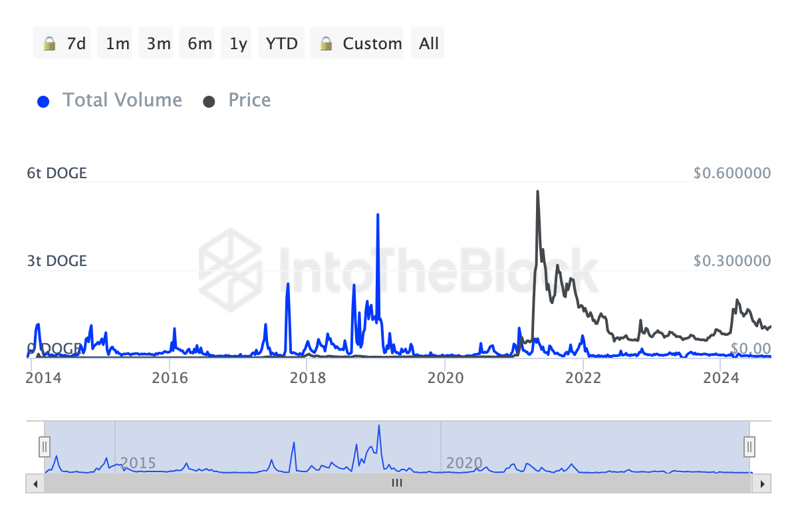Image resolution: width=798 pixels, height=532 pixels.
Task: Select the 3m time range
Action: [x=159, y=44]
